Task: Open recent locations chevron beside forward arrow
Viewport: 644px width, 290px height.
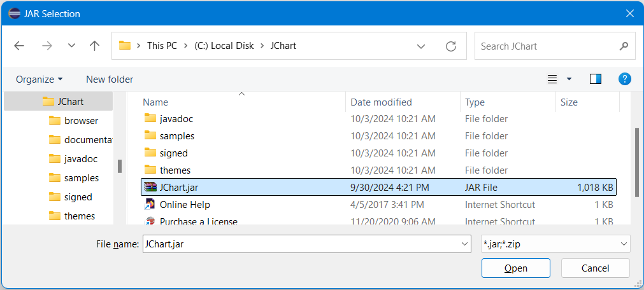Action: point(71,46)
